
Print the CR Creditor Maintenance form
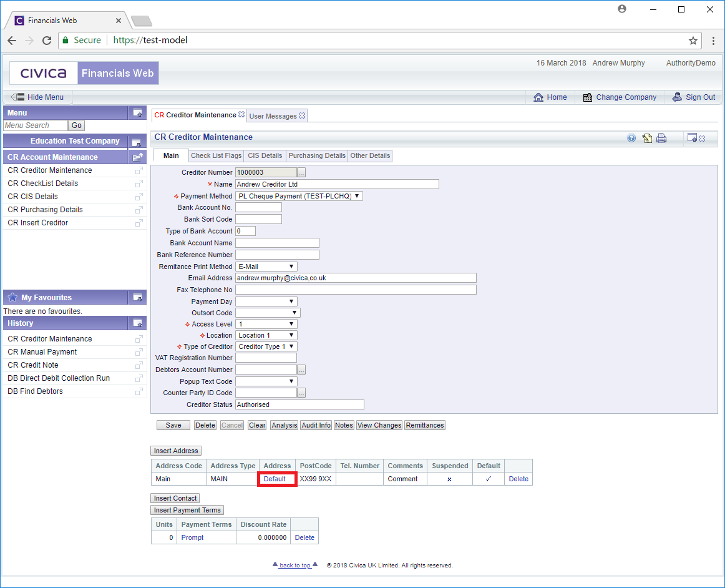pos(661,138)
